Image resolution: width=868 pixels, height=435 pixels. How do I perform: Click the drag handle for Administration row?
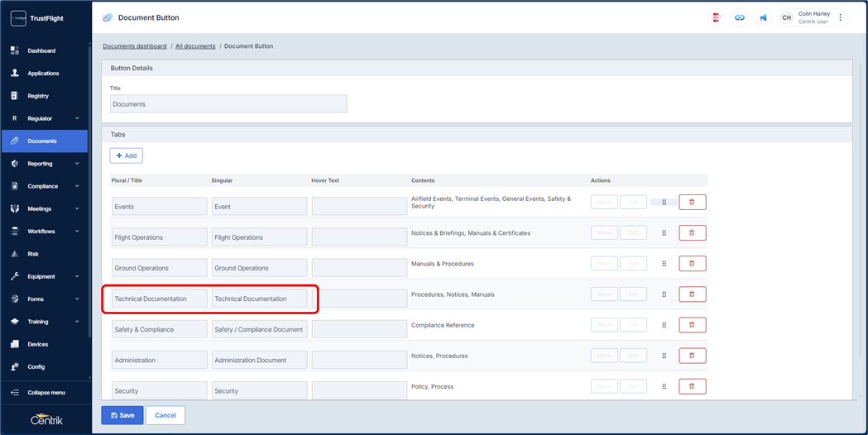(x=664, y=356)
